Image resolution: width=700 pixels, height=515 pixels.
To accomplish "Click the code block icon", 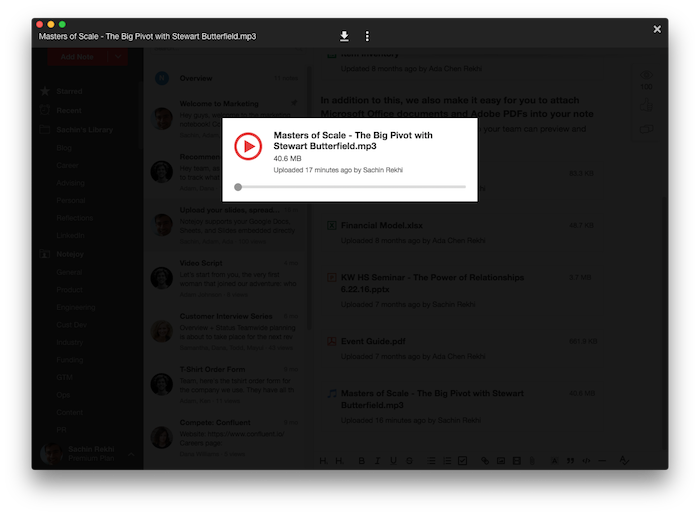I will click(x=586, y=461).
